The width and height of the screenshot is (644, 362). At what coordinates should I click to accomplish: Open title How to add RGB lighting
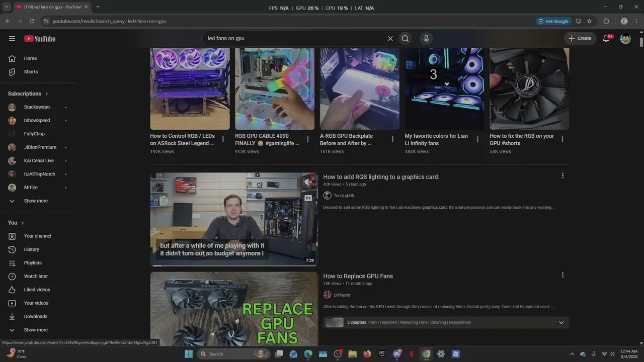(x=381, y=177)
